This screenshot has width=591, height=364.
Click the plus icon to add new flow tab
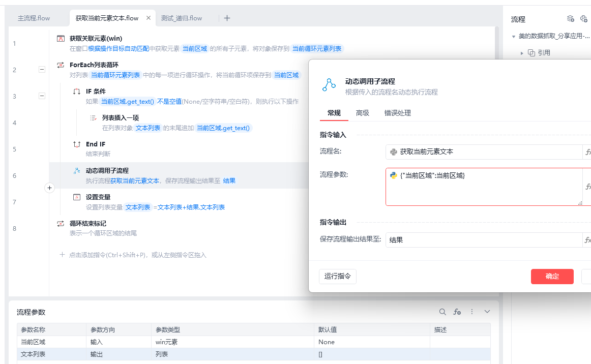click(x=227, y=18)
